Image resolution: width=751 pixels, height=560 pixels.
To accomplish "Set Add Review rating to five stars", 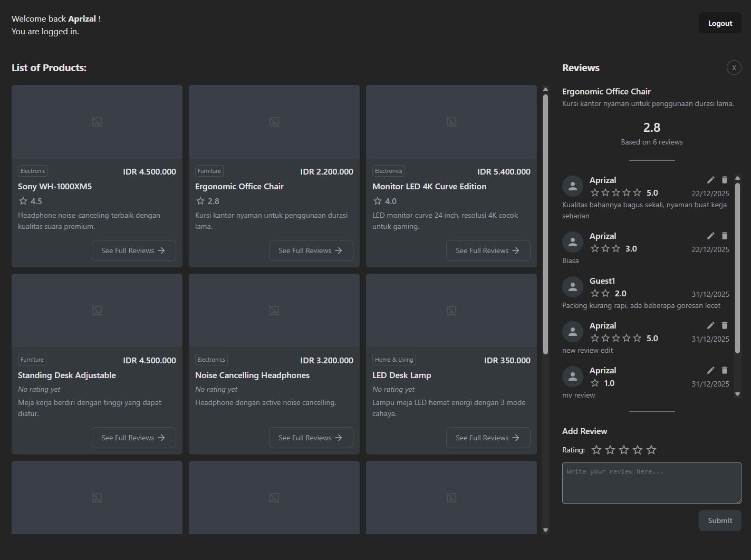I will [x=651, y=450].
